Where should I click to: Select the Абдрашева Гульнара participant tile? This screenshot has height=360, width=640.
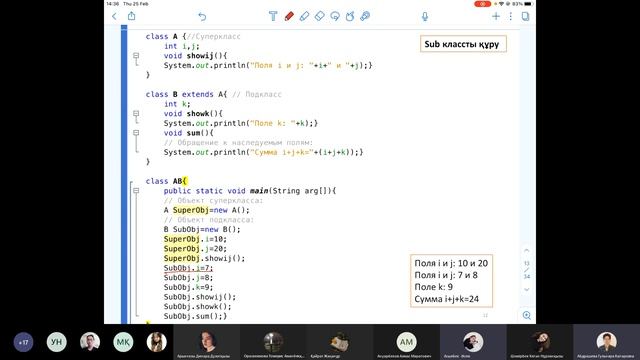coord(606,342)
